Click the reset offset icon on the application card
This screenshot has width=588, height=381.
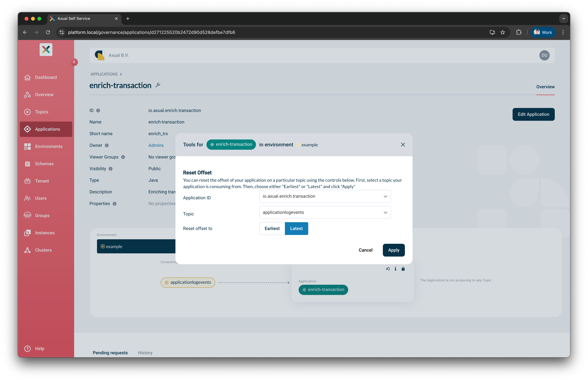[x=388, y=269]
